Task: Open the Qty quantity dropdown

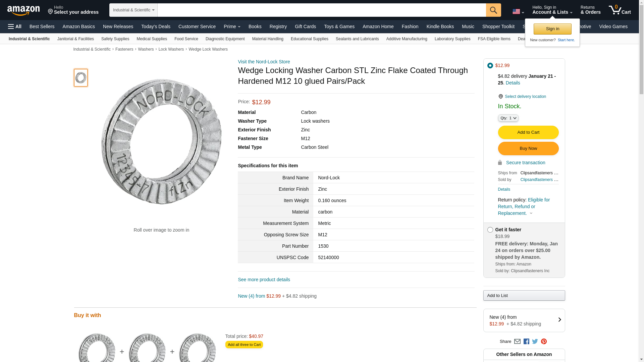Action: pyautogui.click(x=508, y=118)
